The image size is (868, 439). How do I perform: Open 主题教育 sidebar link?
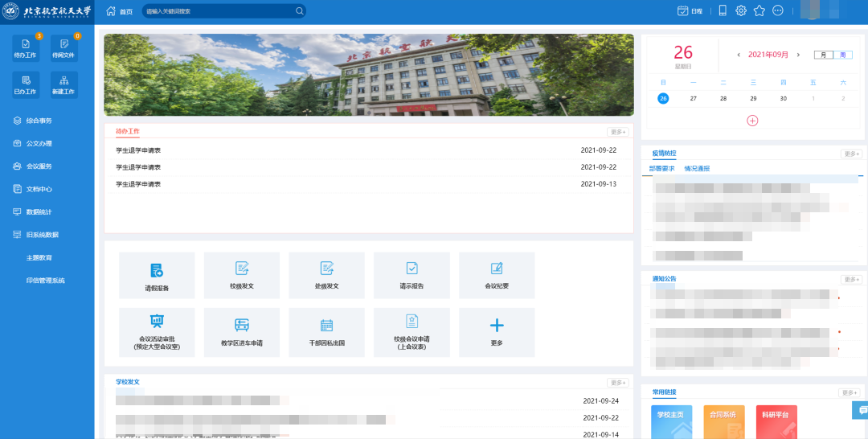[39, 258]
